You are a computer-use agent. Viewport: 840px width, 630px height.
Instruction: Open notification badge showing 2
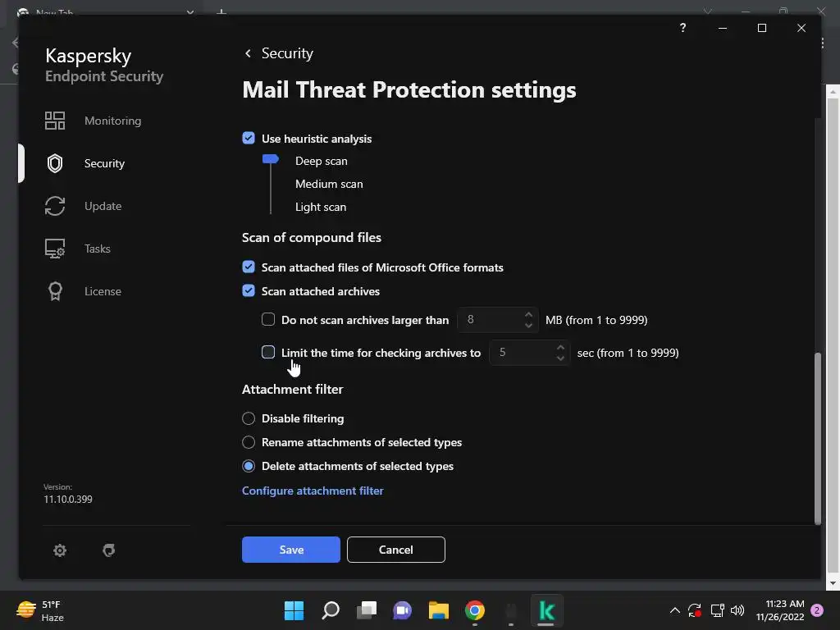(x=817, y=610)
